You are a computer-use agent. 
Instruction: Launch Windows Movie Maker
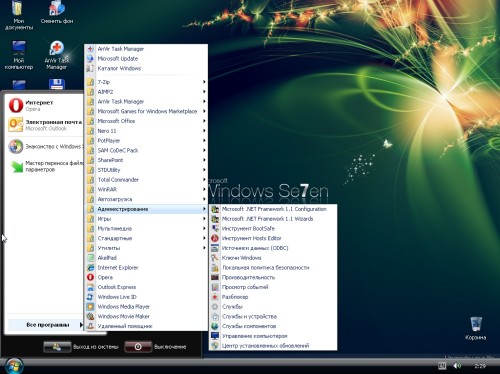coord(146,316)
